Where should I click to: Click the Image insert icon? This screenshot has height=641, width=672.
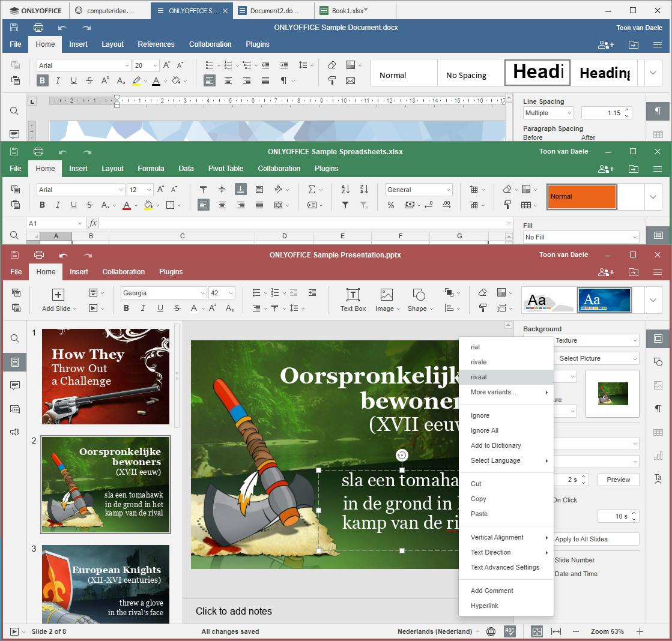tap(386, 299)
